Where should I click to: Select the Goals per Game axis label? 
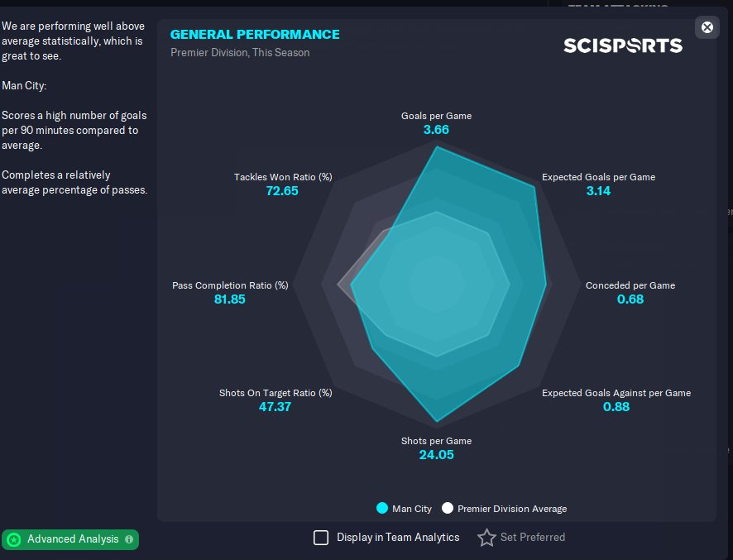tap(436, 116)
